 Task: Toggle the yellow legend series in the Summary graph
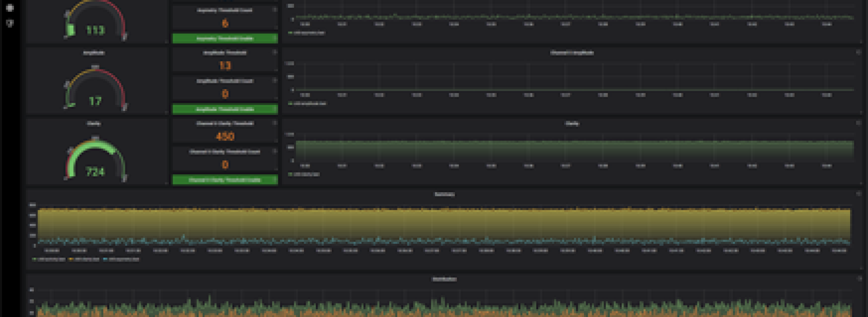84,259
